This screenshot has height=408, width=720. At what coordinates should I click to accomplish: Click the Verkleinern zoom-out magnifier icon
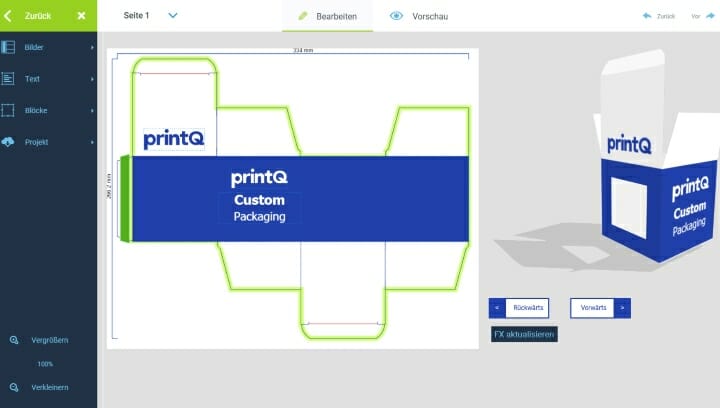pos(14,387)
